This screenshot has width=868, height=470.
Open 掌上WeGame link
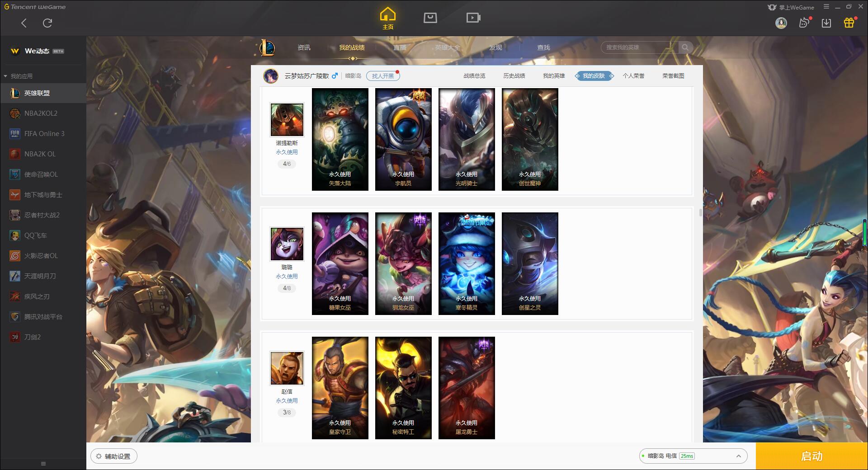[x=791, y=7]
